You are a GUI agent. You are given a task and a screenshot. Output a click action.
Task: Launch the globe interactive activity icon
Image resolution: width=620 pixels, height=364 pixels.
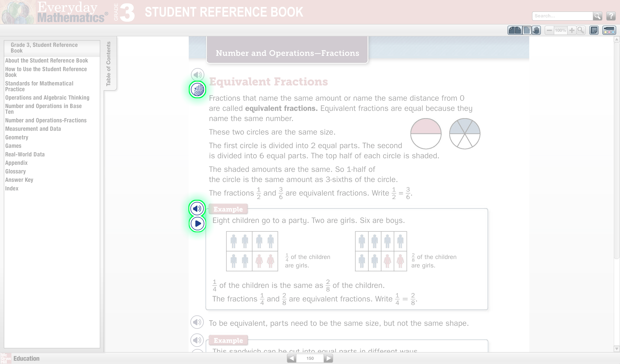pyautogui.click(x=197, y=89)
